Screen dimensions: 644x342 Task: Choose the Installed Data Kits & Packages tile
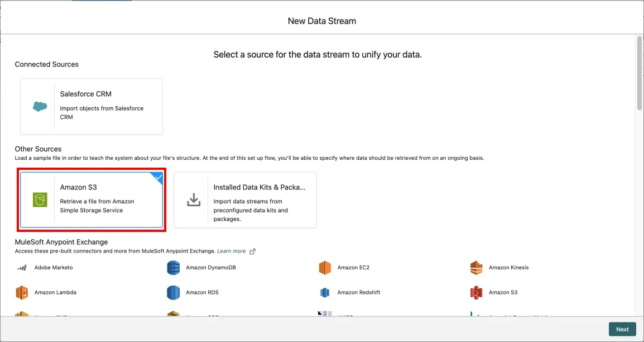[245, 200]
